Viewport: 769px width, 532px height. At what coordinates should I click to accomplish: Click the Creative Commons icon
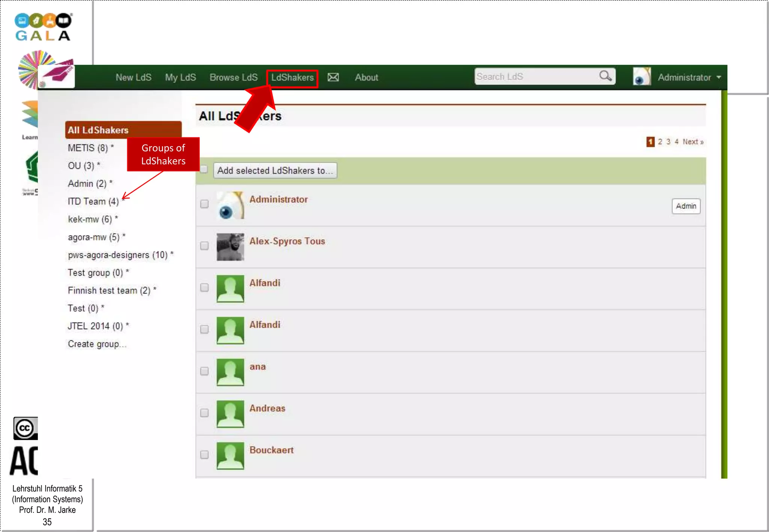(25, 428)
